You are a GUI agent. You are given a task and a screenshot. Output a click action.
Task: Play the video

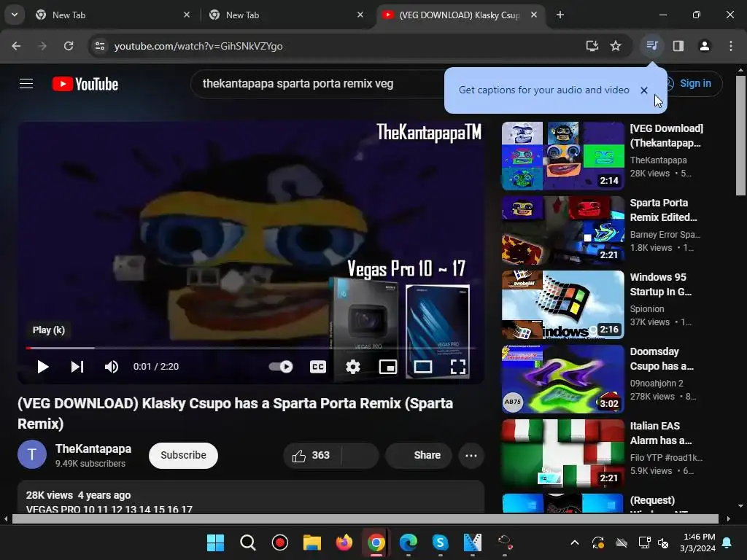tap(42, 367)
